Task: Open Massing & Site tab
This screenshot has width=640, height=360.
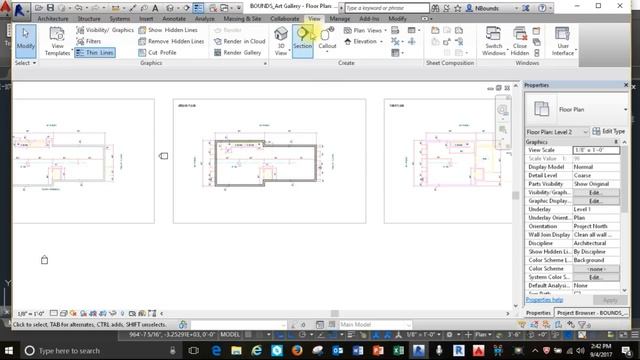Action: 242,19
